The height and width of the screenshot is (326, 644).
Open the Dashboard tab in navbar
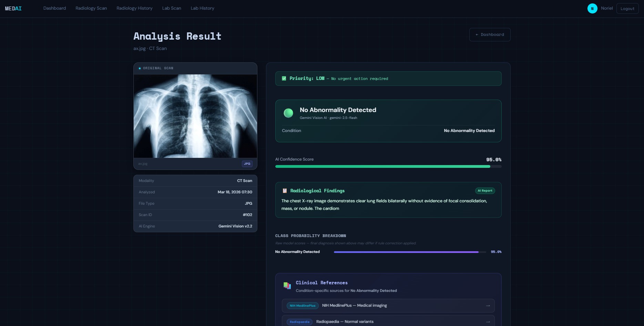[x=54, y=8]
